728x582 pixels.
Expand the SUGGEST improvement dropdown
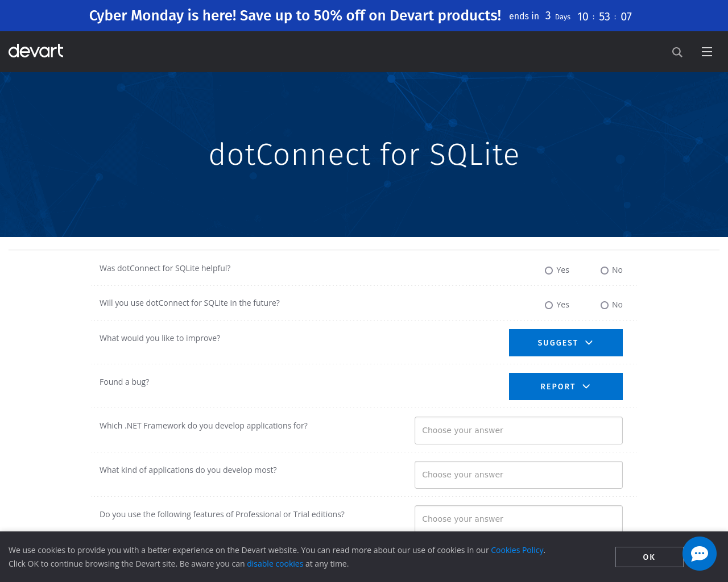[566, 343]
